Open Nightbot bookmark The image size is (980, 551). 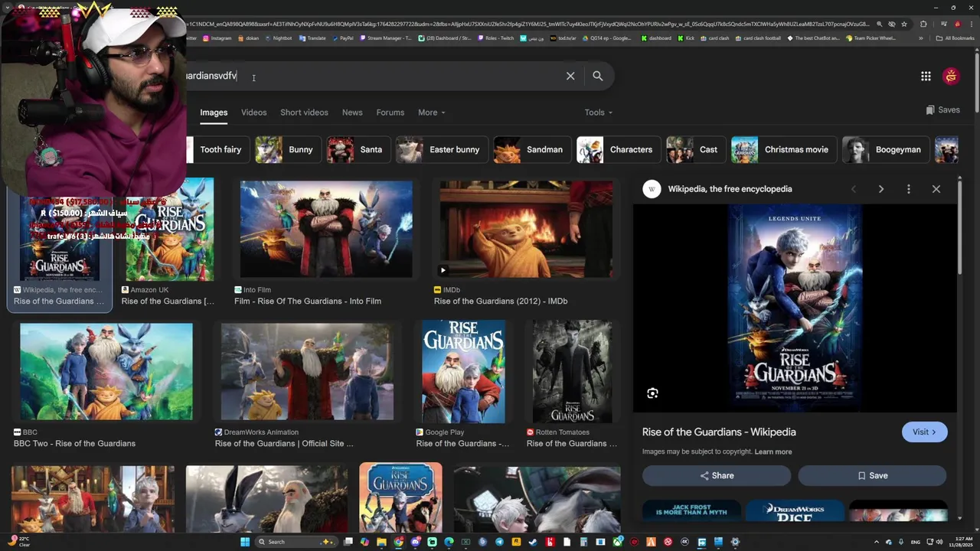click(278, 38)
